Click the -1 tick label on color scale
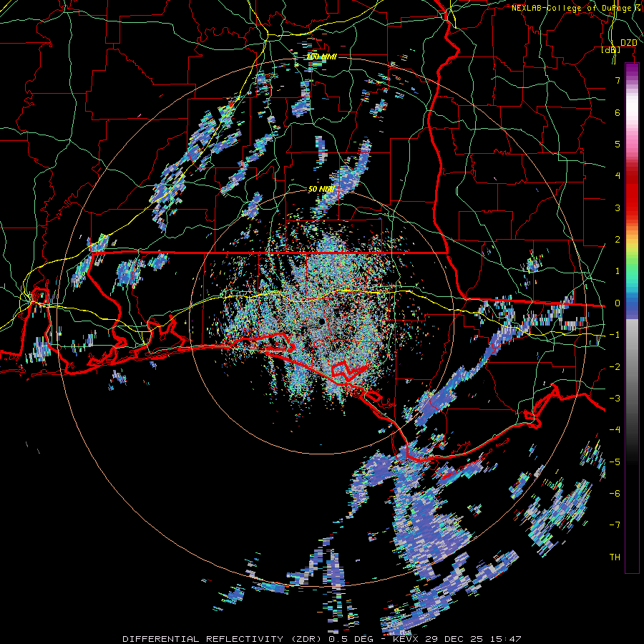Screen dimensions: 644x644 click(615, 334)
